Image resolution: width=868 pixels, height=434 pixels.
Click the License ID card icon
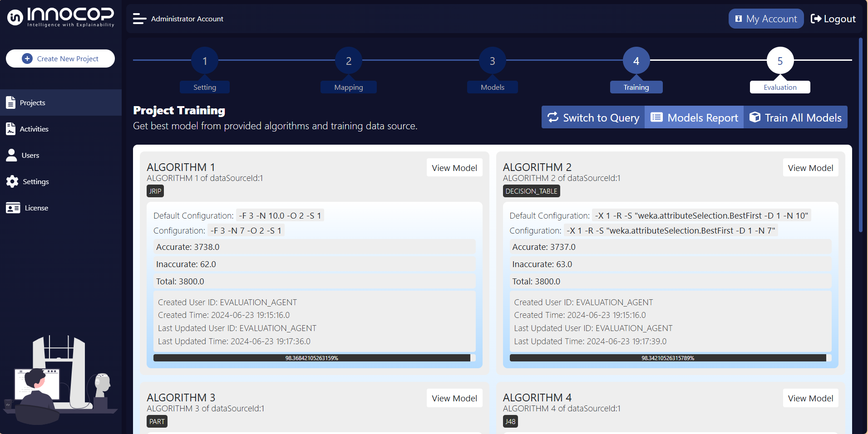click(13, 208)
